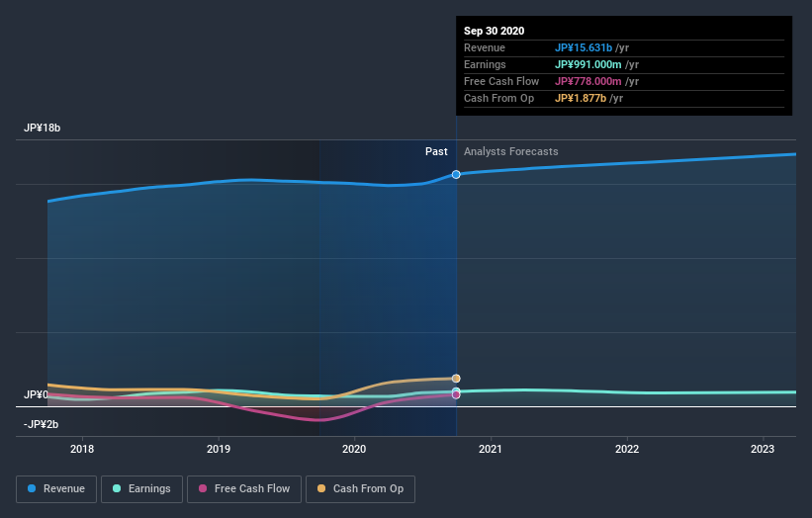Screen dimensions: 812x518
Task: Click the 2020 x-axis label
Action: pos(354,449)
